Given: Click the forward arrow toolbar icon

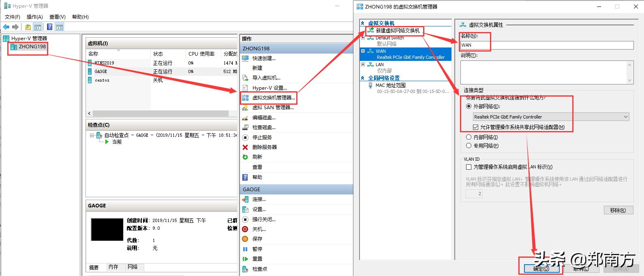Looking at the screenshot, I should point(15,27).
